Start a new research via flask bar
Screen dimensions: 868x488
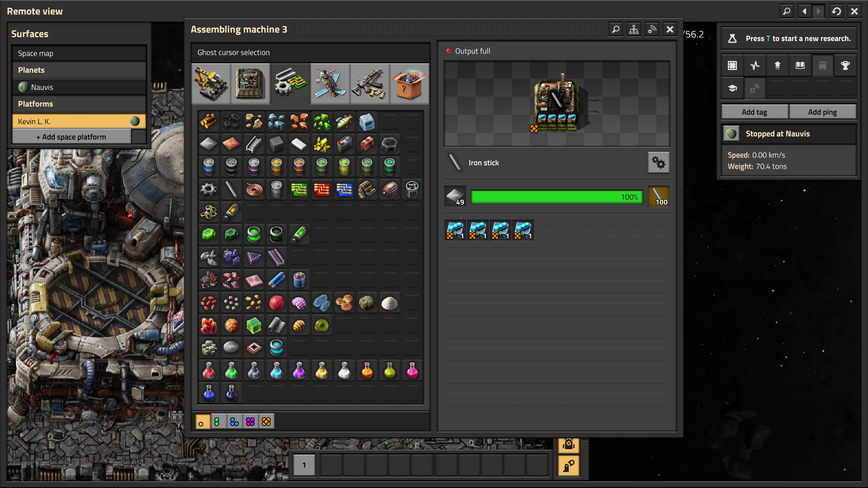[788, 39]
